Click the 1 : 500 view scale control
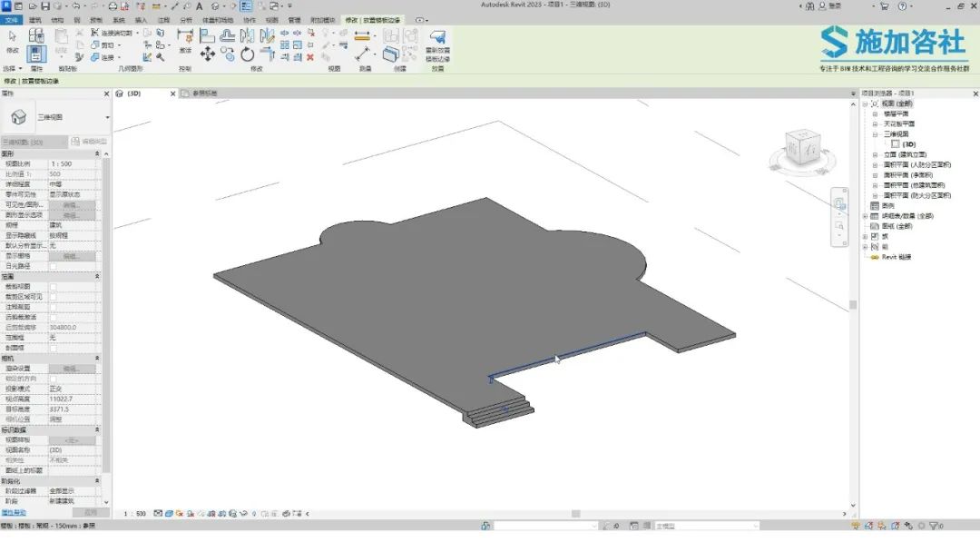The width and height of the screenshot is (980, 552). 134,514
